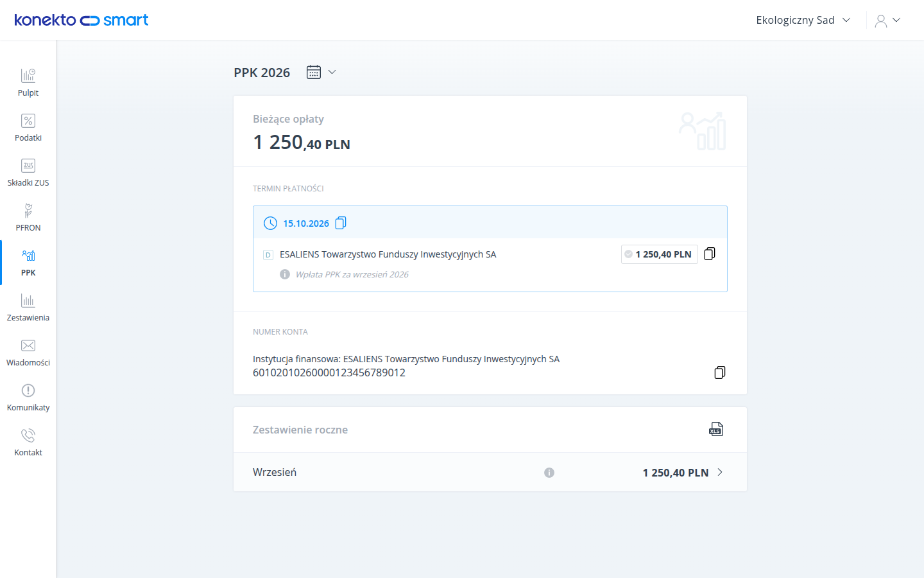Expand the year selector chevron
The width and height of the screenshot is (924, 578).
point(332,72)
